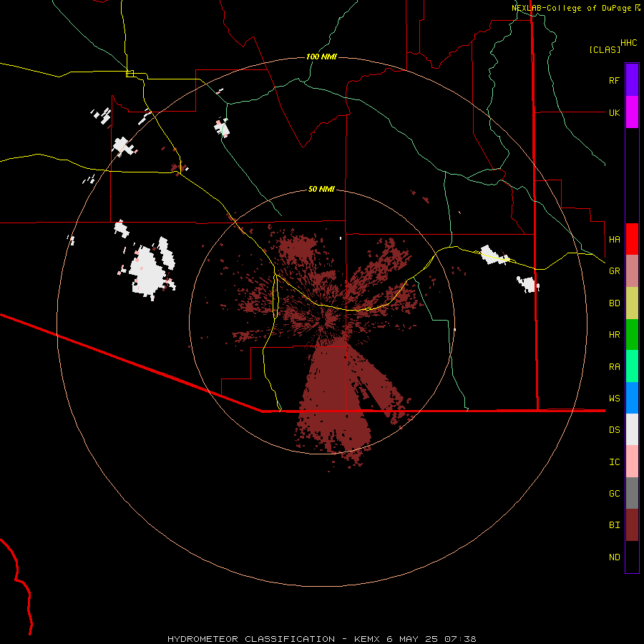Click the 6 MAY 25 date text

(x=412, y=639)
